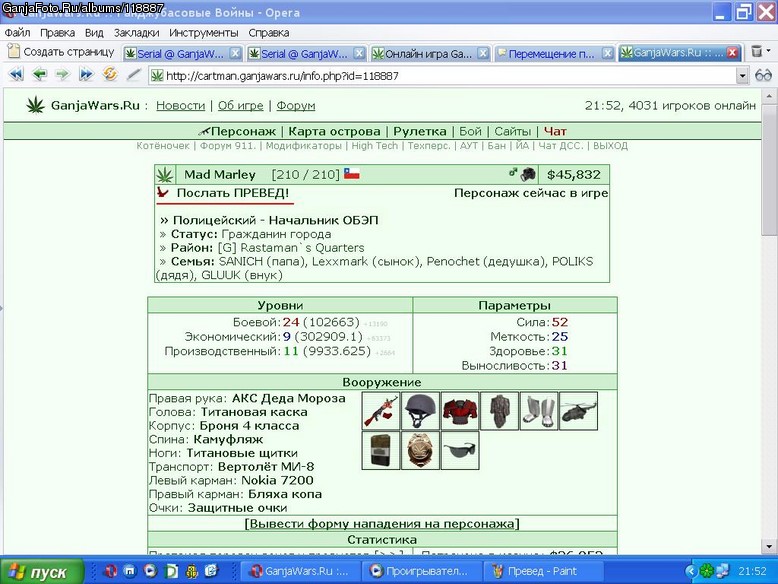Open the Инструменты menu

[203, 33]
